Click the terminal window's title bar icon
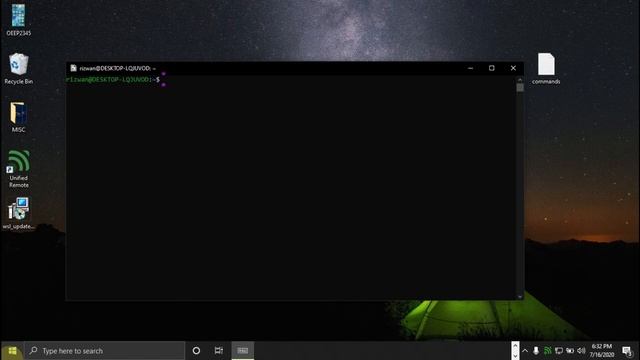 (73, 68)
